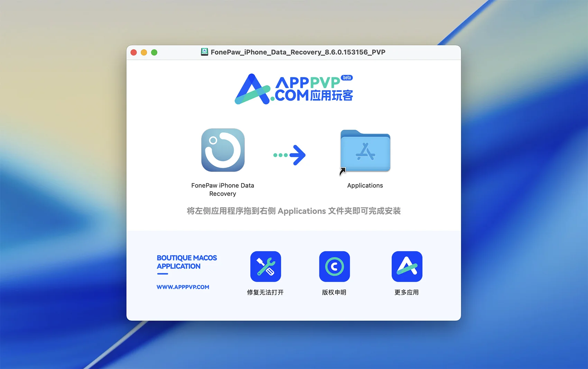This screenshot has height=369, width=588.
Task: Minimize the window using the yellow button
Action: tap(144, 52)
